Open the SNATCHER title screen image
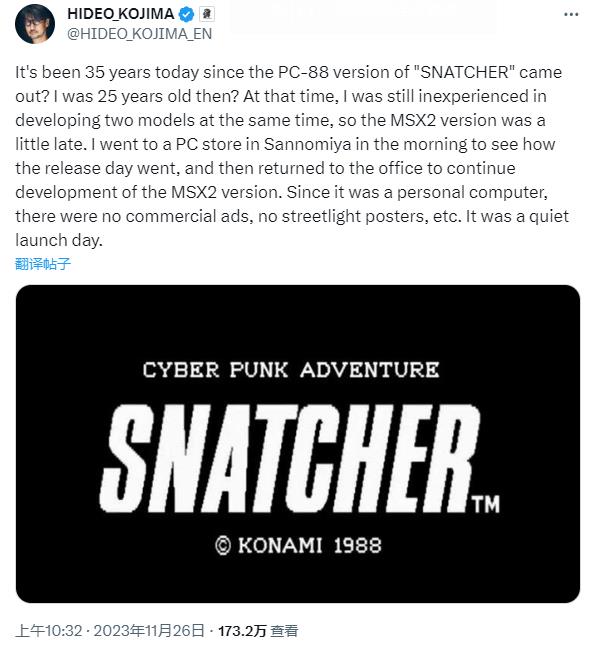This screenshot has width=596, height=656. pos(298,444)
